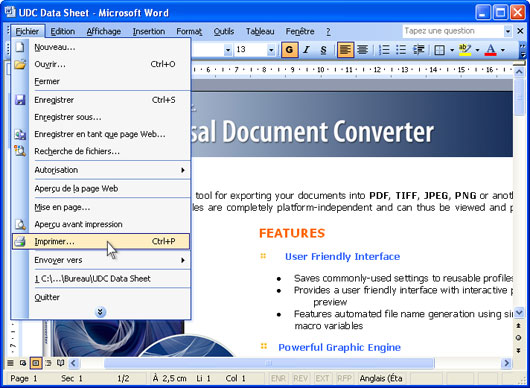Toggle ENR recording in status bar

pos(278,379)
